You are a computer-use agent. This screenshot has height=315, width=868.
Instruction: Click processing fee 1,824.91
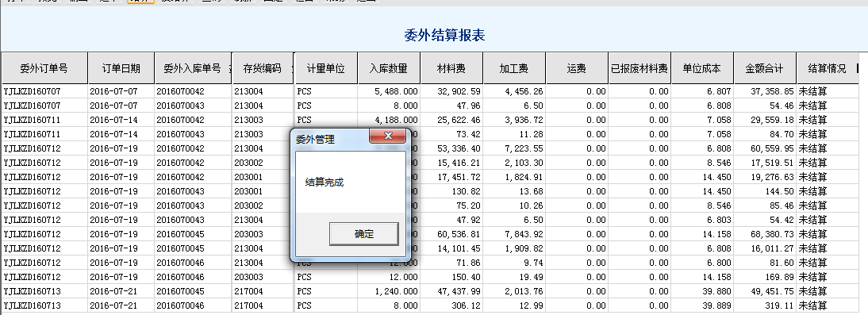click(513, 177)
